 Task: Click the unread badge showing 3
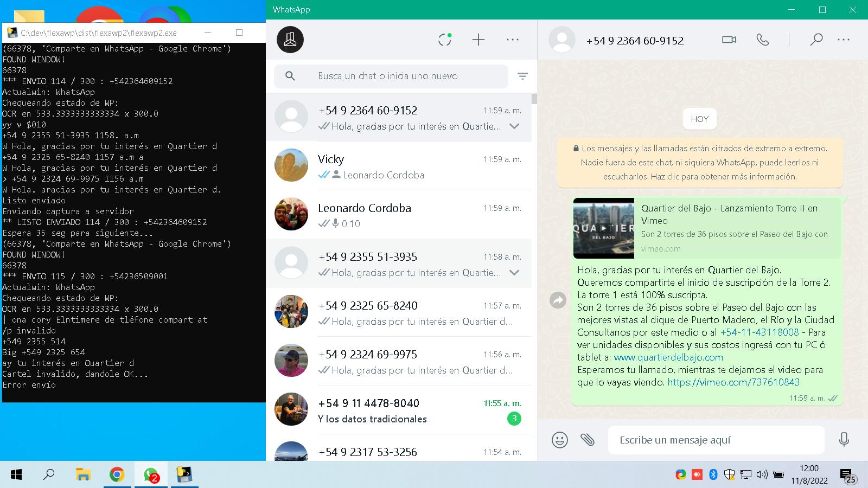coord(514,419)
